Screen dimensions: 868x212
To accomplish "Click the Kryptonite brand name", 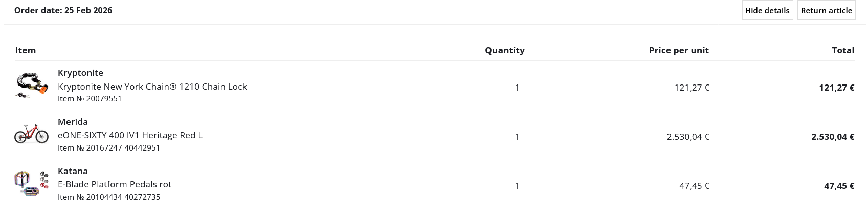I will tap(80, 73).
